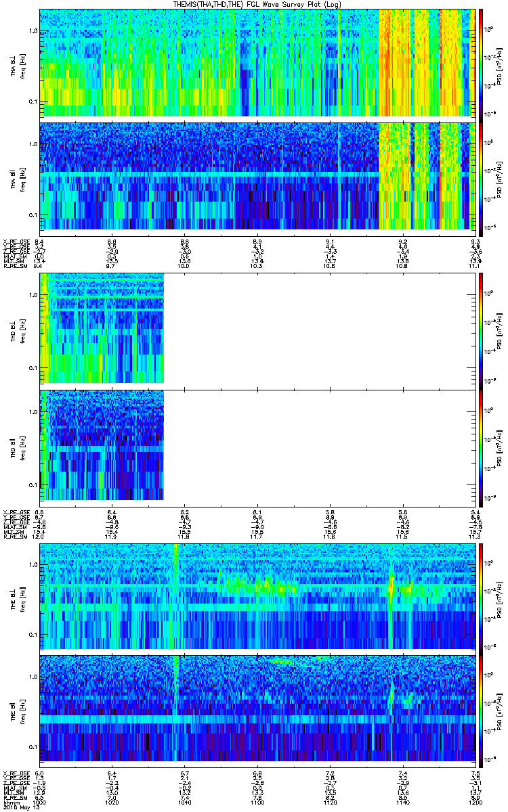Click the color bar beside the top THA panel

click(x=482, y=62)
